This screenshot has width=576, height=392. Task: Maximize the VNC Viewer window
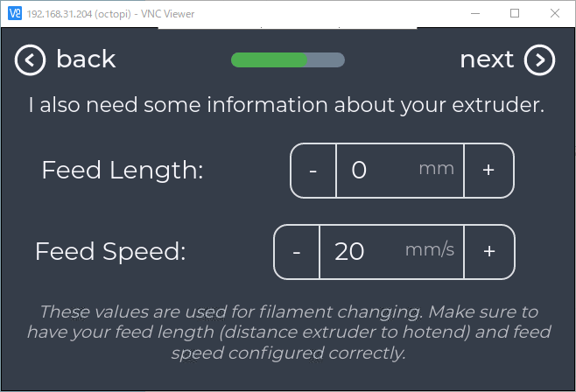pyautogui.click(x=515, y=14)
